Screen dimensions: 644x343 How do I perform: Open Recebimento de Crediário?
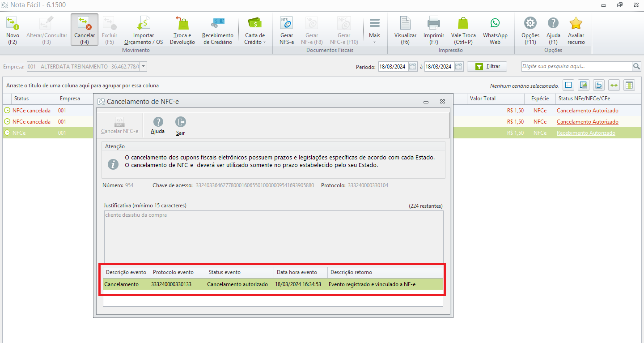(x=218, y=30)
